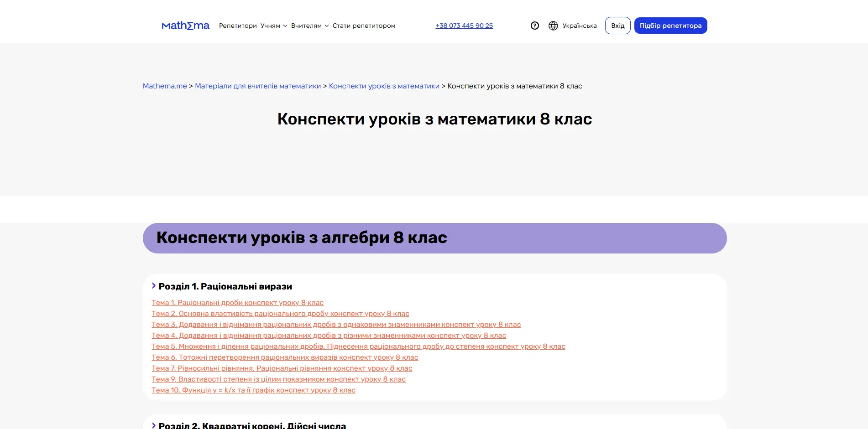The width and height of the screenshot is (868, 429).
Task: Open Матеріали для вчителів математики breadcrumb
Action: [258, 86]
